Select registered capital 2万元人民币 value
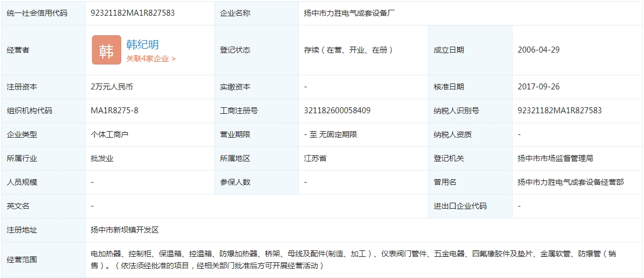Screen dimensions: 644x278 (112, 87)
